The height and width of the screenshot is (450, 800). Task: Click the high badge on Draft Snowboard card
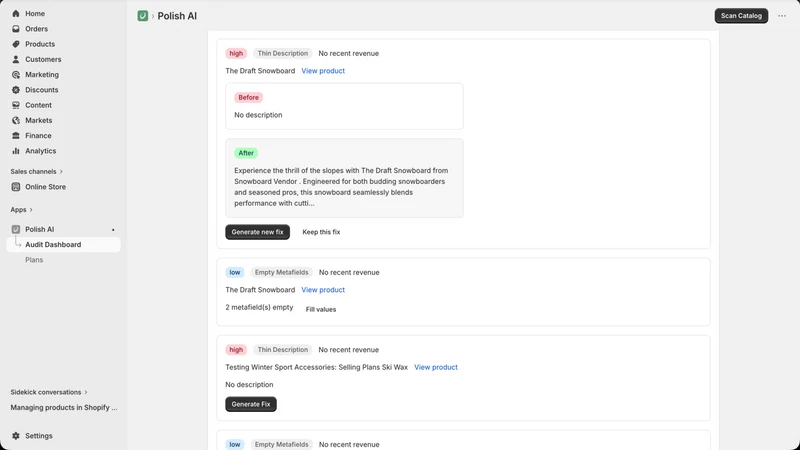[x=236, y=54]
